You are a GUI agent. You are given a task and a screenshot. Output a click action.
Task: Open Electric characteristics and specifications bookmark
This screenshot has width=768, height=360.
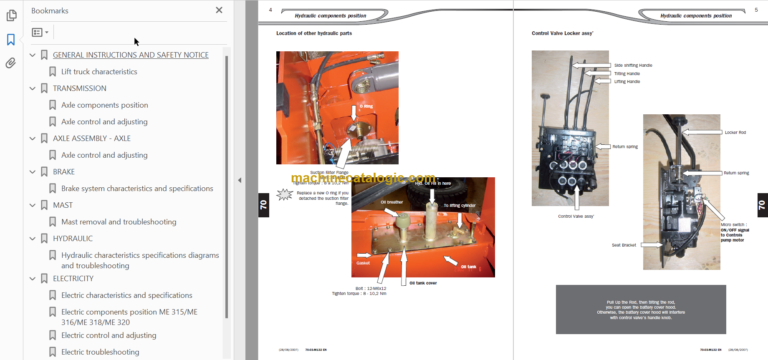(127, 295)
